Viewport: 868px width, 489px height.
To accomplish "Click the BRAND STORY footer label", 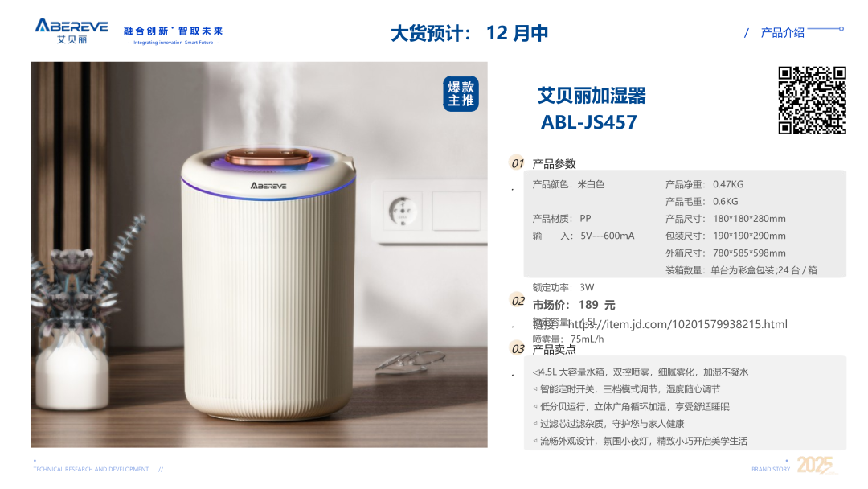I will [771, 469].
